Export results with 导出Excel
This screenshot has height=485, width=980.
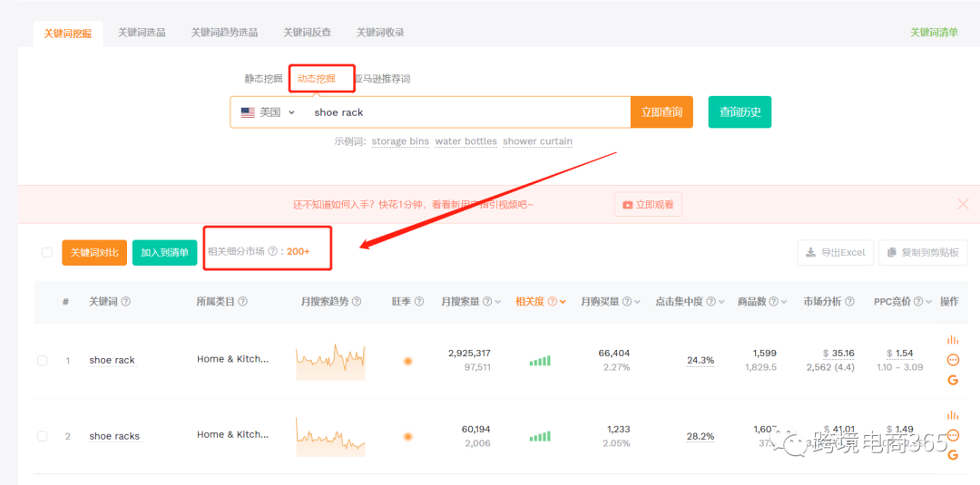click(836, 253)
